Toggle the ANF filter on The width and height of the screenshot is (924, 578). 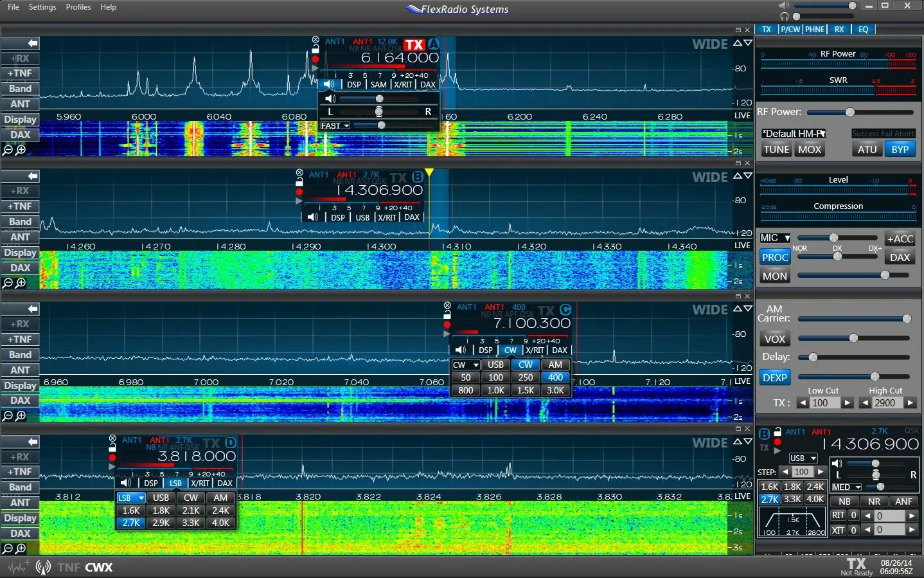[903, 501]
